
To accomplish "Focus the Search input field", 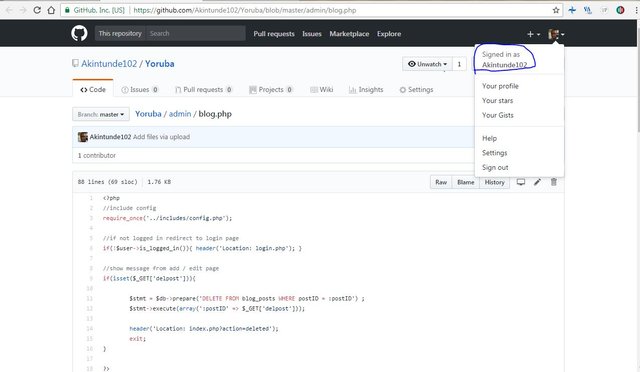I will click(196, 33).
